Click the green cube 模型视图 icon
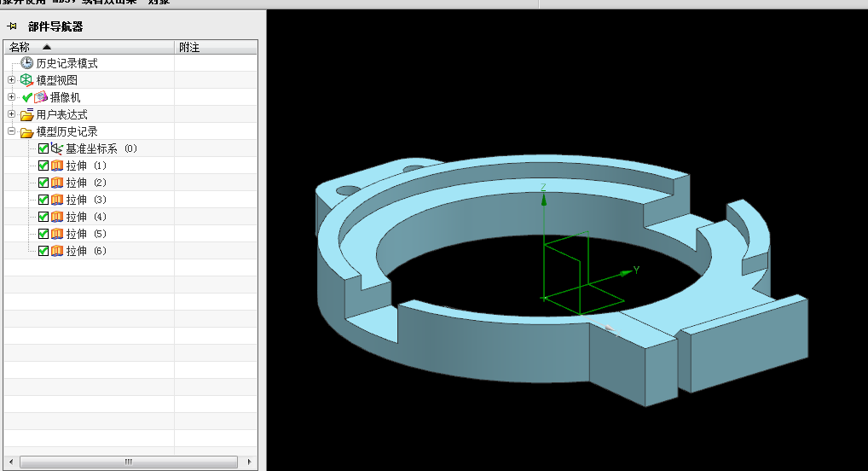Image resolution: width=868 pixels, height=471 pixels. 27,80
